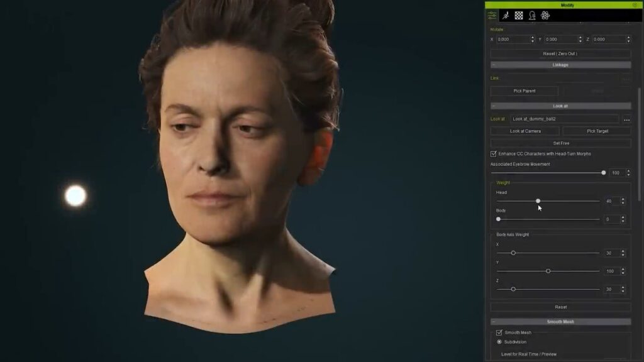644x362 pixels.
Task: Switch to the running figure motion tab
Action: point(505,15)
